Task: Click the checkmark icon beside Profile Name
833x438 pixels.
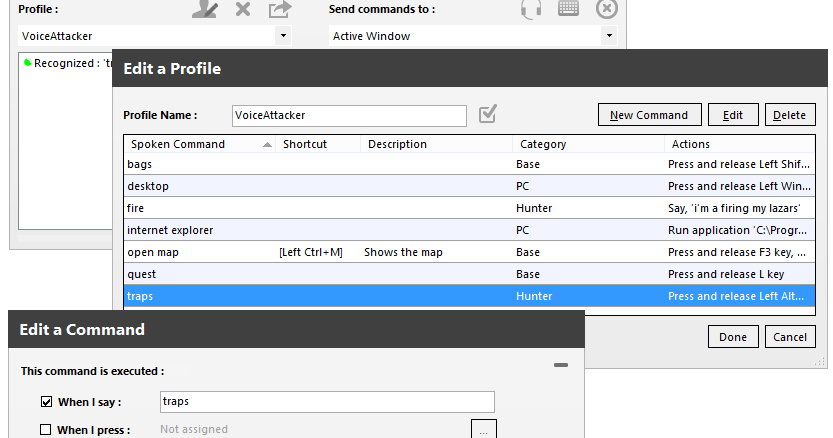Action: click(x=487, y=114)
